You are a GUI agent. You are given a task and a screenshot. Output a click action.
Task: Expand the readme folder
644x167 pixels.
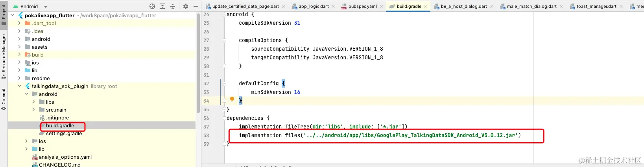coord(19,78)
